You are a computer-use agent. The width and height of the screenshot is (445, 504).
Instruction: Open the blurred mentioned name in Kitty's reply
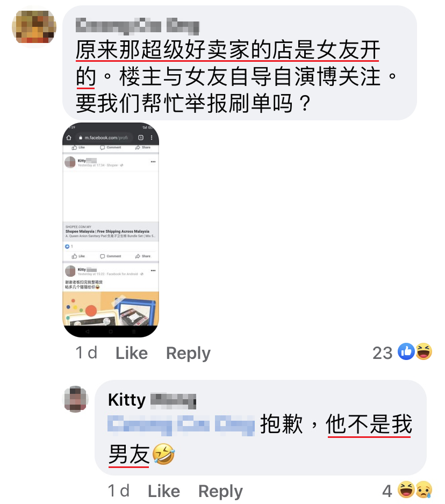181,425
